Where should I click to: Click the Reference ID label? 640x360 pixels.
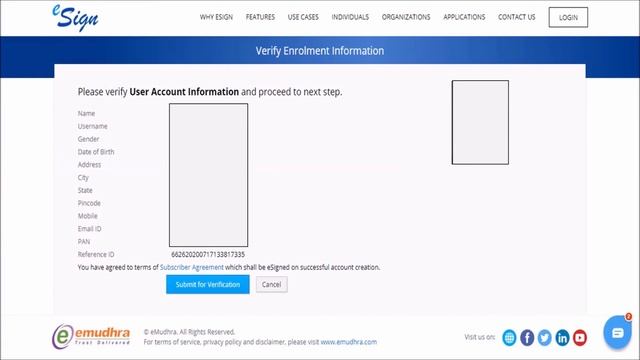[96, 254]
